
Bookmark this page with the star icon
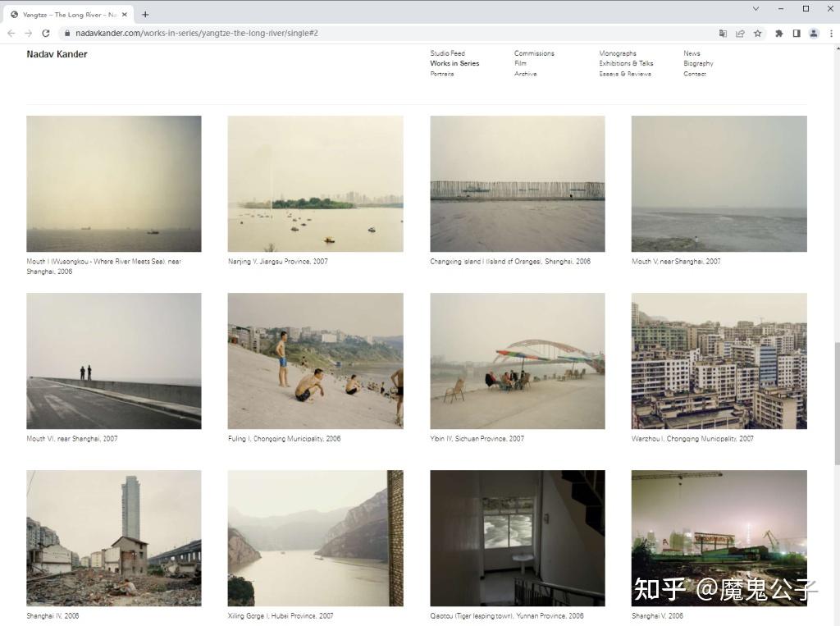click(757, 34)
